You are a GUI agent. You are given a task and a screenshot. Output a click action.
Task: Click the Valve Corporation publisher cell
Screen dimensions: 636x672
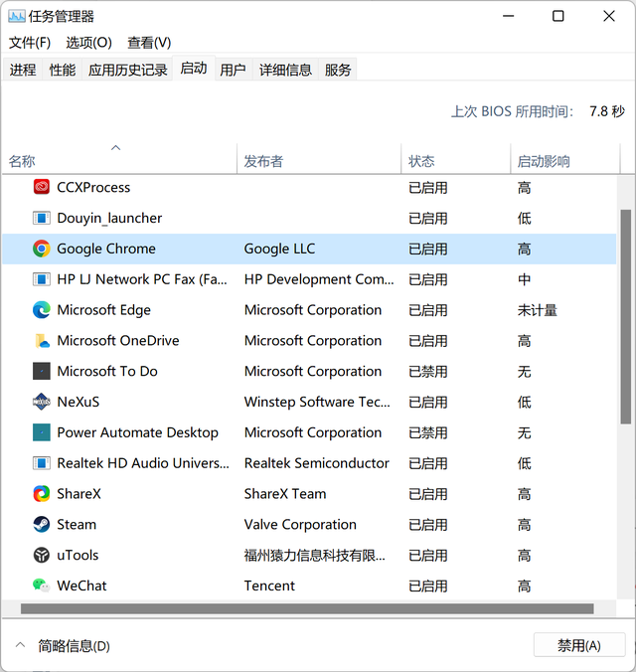300,525
